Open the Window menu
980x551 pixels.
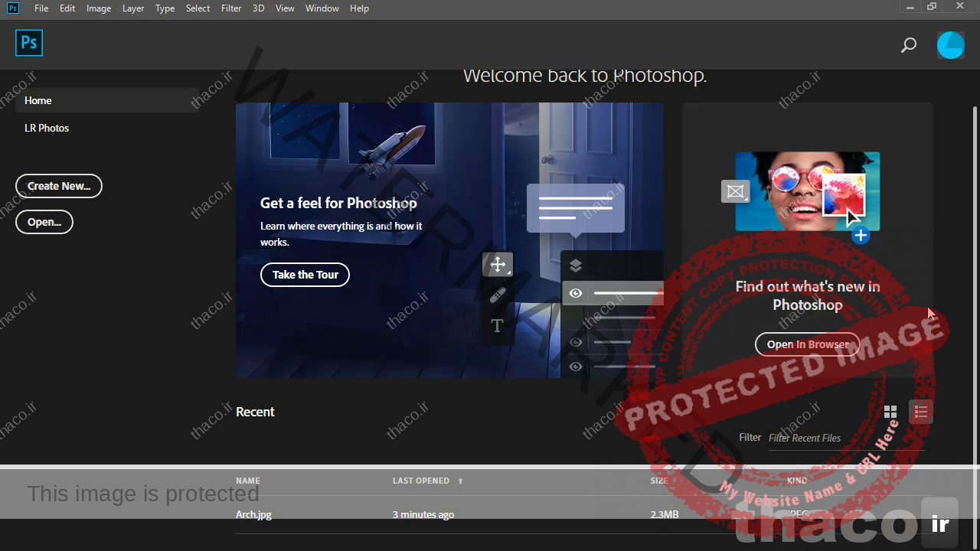(322, 8)
